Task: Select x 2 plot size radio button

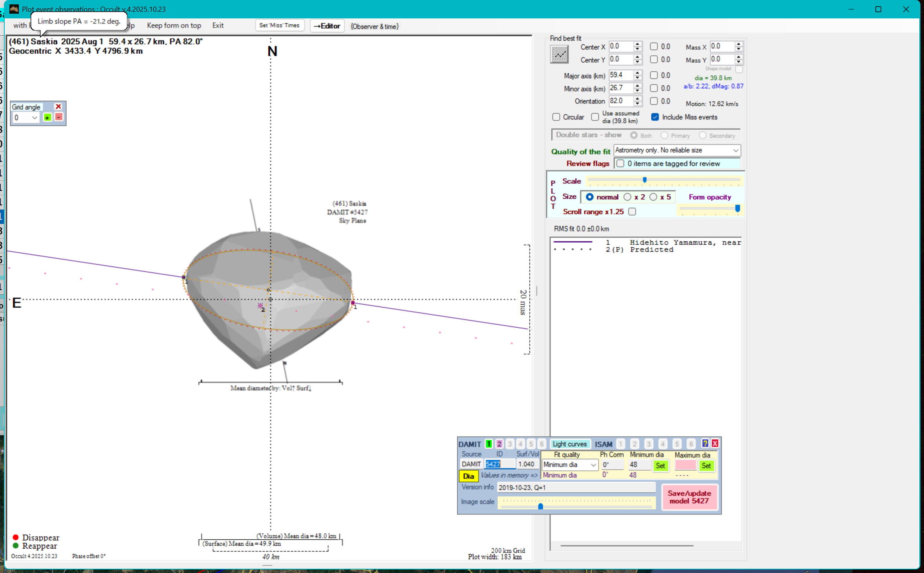Action: (x=628, y=197)
